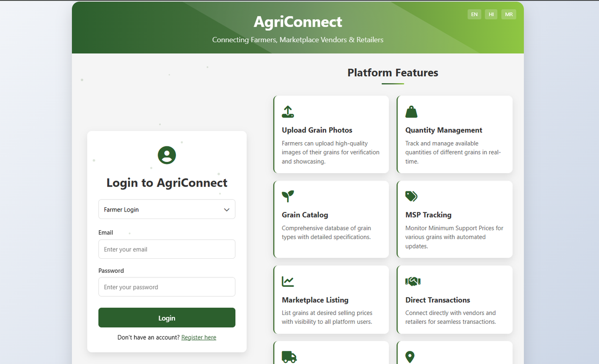Click the delivery truck icon in bottom card
The width and height of the screenshot is (599, 364).
(x=289, y=357)
